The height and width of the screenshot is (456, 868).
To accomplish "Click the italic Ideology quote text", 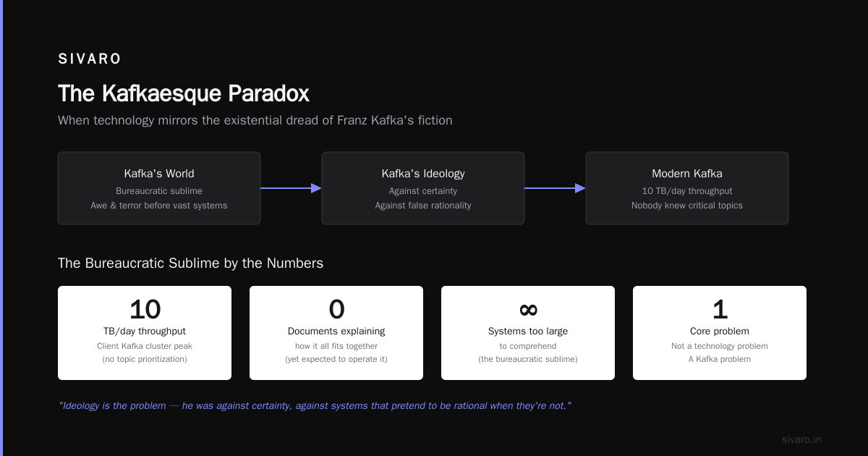I will (315, 405).
